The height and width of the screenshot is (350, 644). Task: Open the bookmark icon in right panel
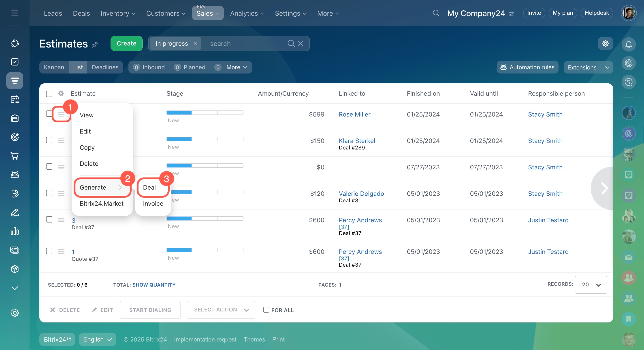629,319
